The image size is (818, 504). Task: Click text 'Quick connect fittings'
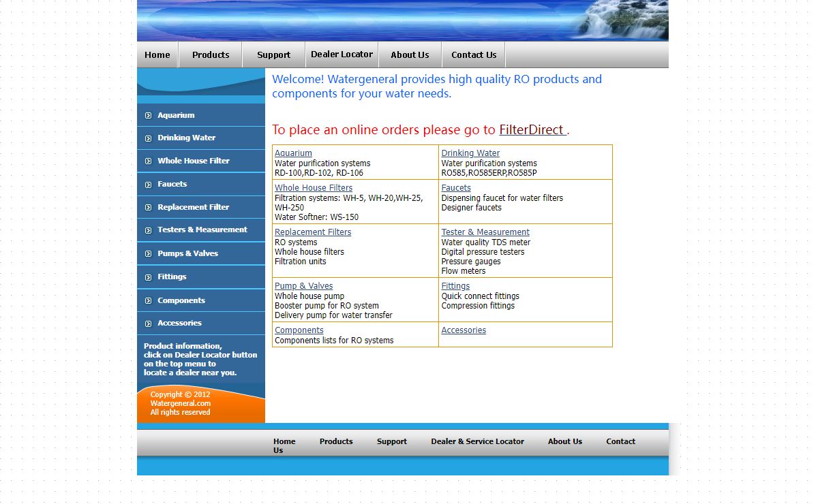[x=480, y=296]
